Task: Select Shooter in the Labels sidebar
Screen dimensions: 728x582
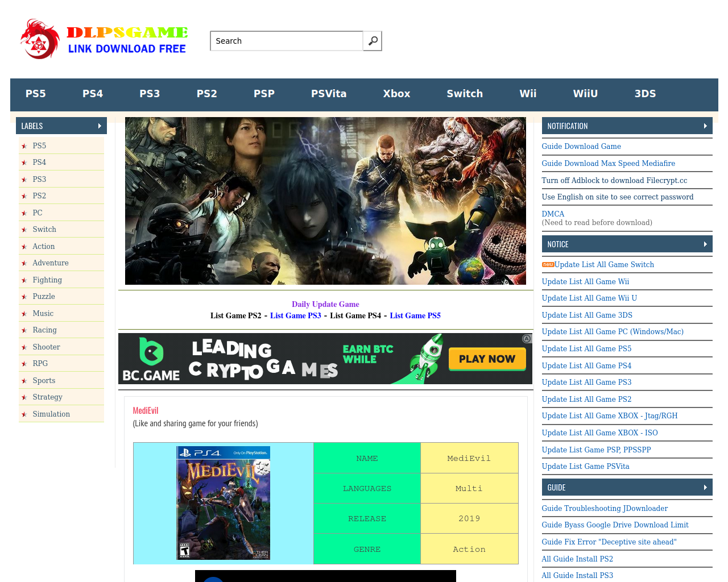Action: coord(46,347)
